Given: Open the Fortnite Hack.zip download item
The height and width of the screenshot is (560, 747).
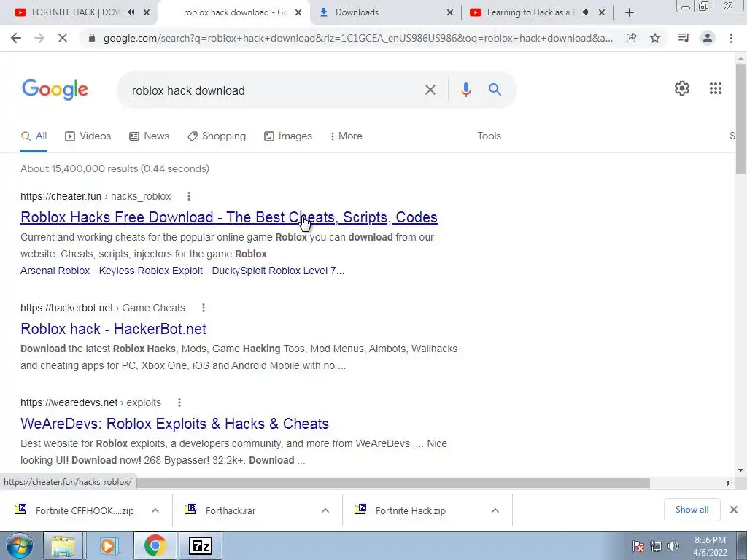Looking at the screenshot, I should 410,510.
